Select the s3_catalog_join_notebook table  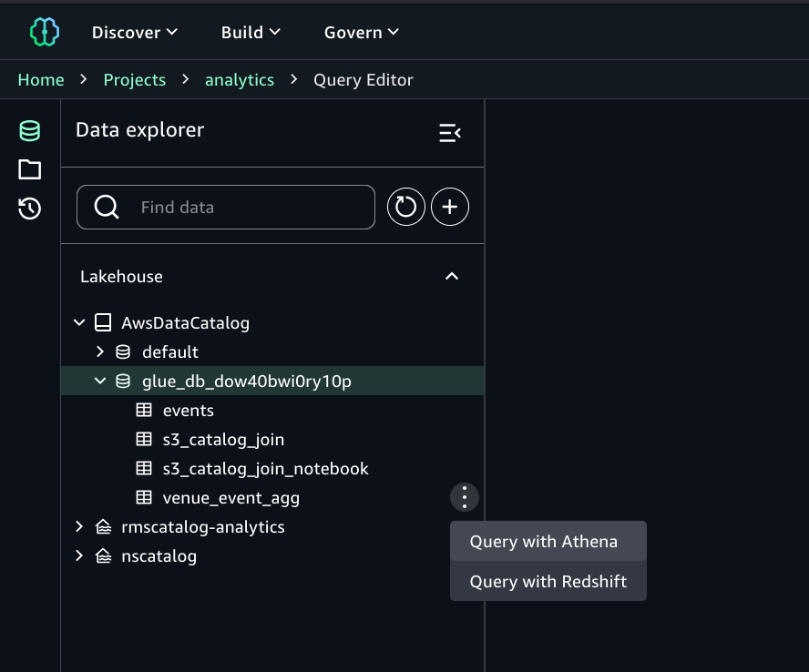click(266, 469)
